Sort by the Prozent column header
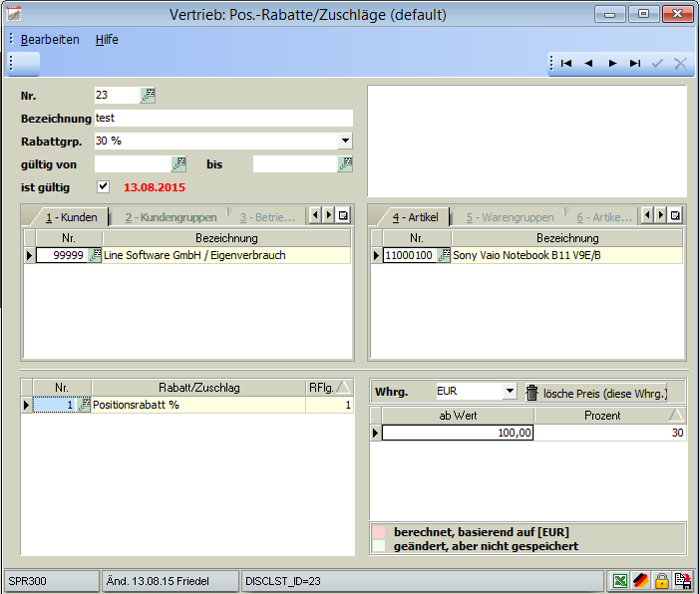This screenshot has height=594, width=700. tap(601, 415)
